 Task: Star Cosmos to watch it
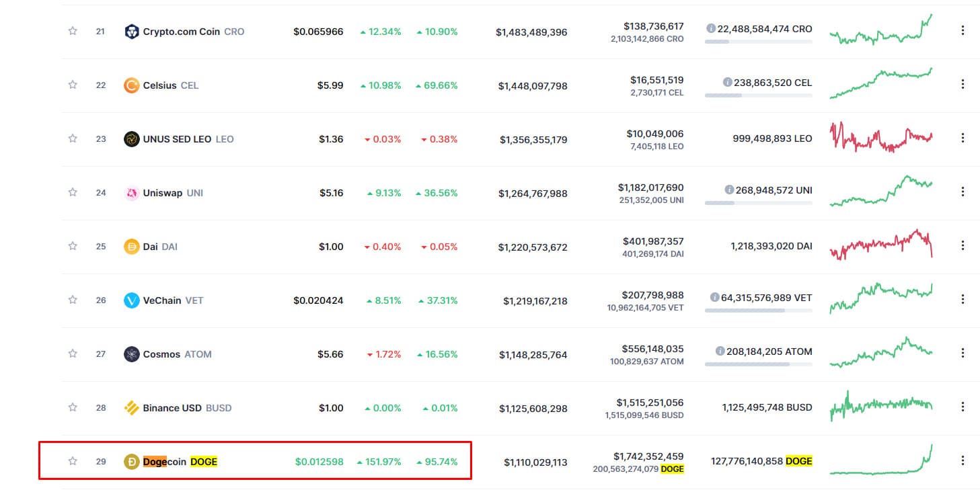[x=73, y=354]
